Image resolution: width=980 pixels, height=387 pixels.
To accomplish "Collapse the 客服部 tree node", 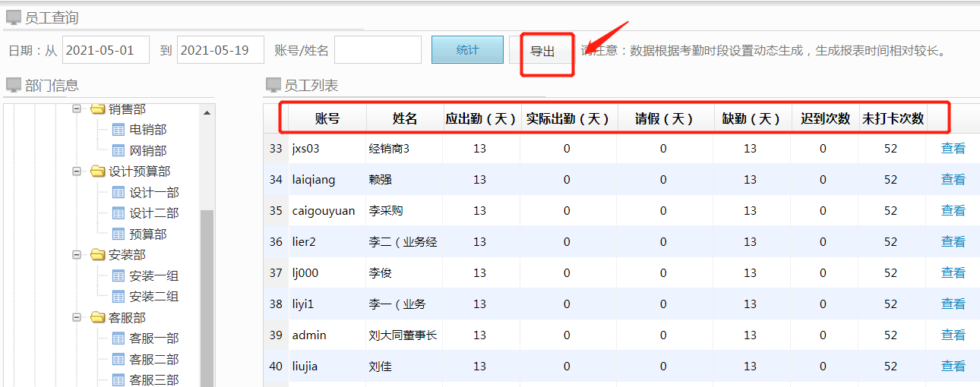I will (x=76, y=317).
